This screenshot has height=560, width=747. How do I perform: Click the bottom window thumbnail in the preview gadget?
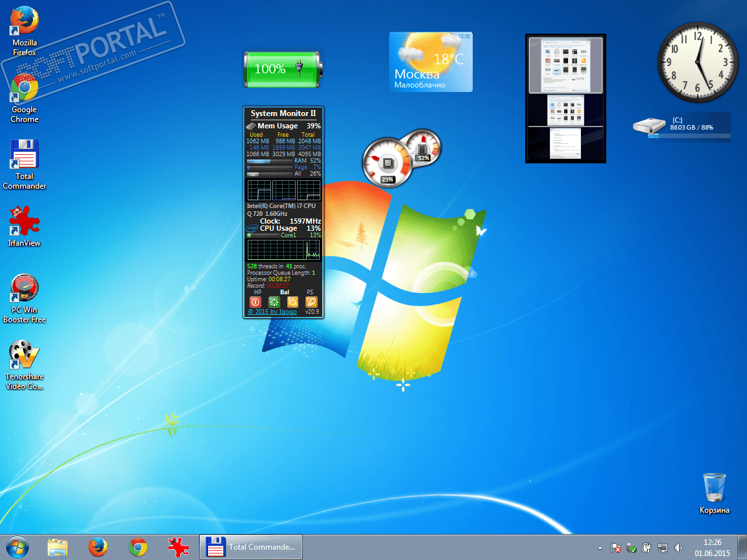pos(565,143)
